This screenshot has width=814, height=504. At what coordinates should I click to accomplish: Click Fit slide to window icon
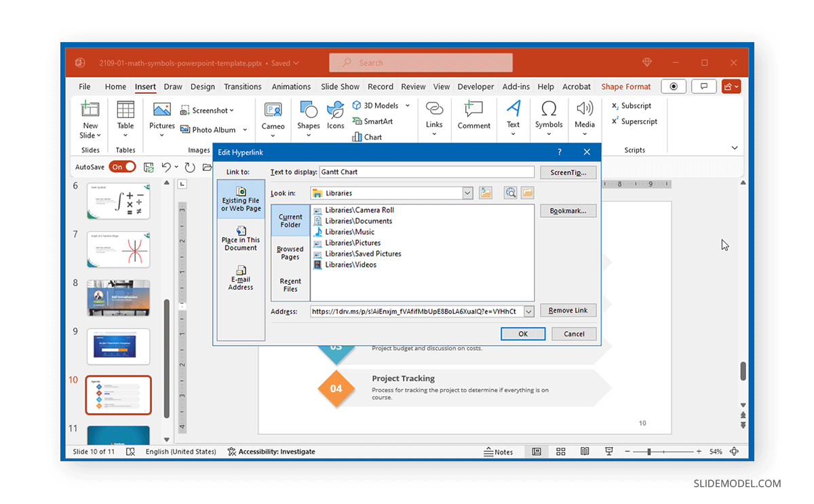pos(735,452)
